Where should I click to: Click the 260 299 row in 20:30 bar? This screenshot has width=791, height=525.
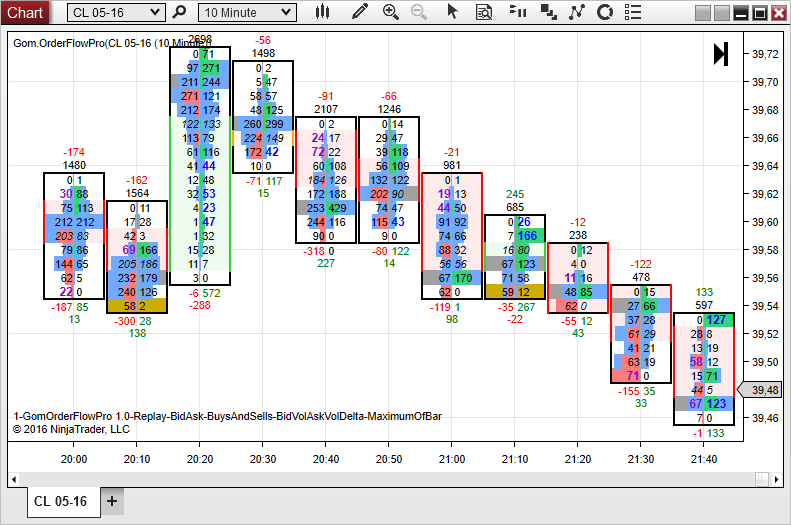pos(263,124)
